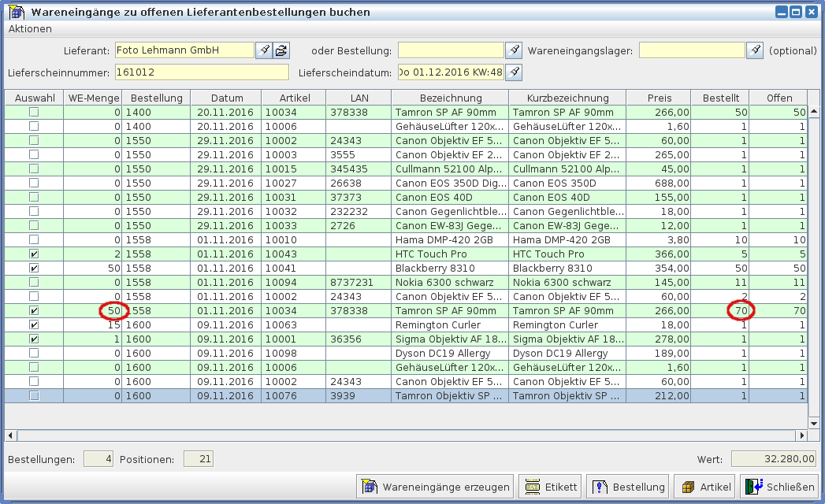Sort table by the Datum column header
The image size is (825, 504).
click(x=226, y=98)
